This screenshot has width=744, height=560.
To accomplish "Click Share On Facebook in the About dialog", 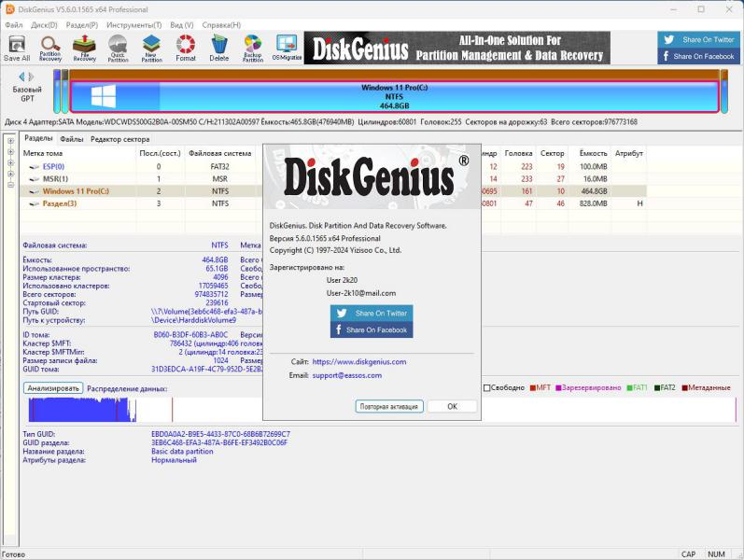I will [x=372, y=329].
